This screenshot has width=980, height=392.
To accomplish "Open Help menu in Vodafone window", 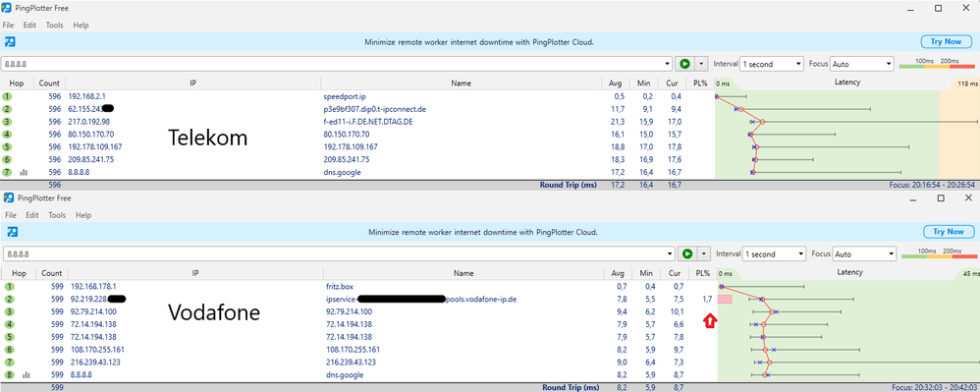I will (x=83, y=215).
